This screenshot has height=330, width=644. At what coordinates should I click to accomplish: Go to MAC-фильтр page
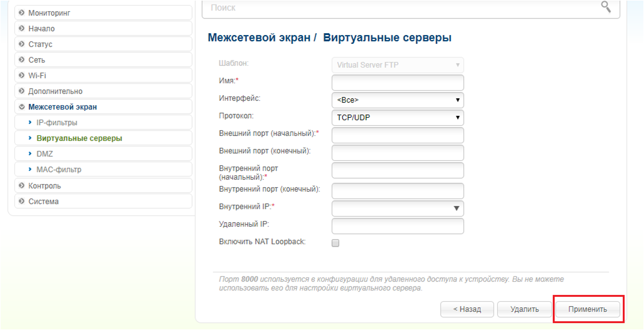[59, 170]
